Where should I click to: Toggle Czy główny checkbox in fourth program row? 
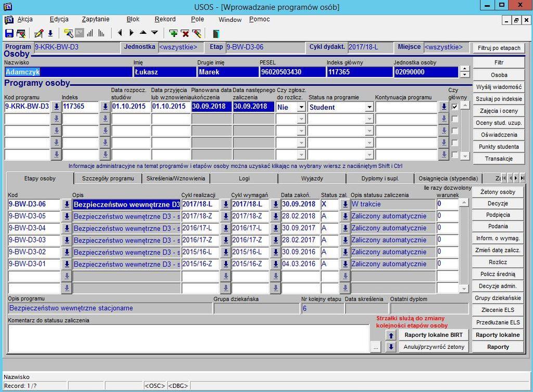tap(454, 143)
